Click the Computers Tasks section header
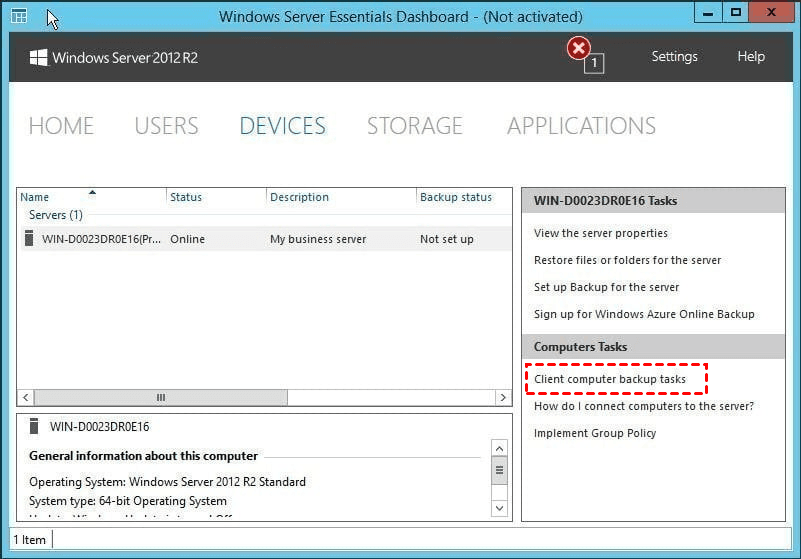 [653, 347]
